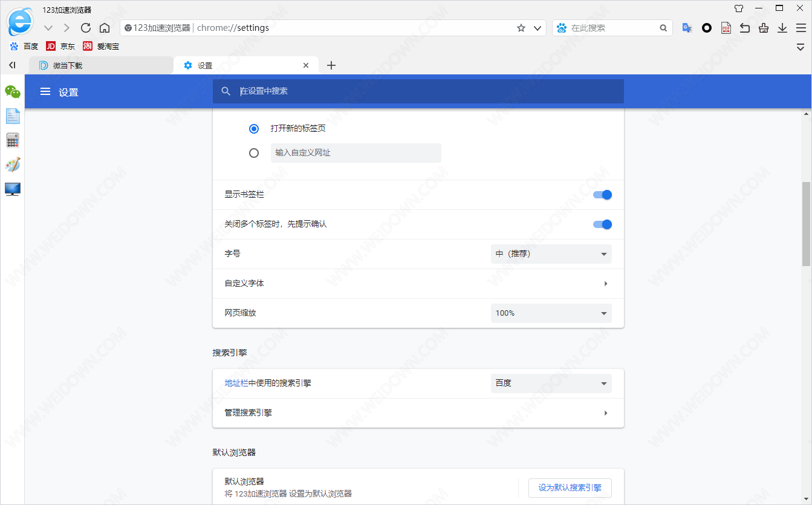This screenshot has width=812, height=505.
Task: Click the page vertical scrollbar thumb
Action: tap(806, 224)
